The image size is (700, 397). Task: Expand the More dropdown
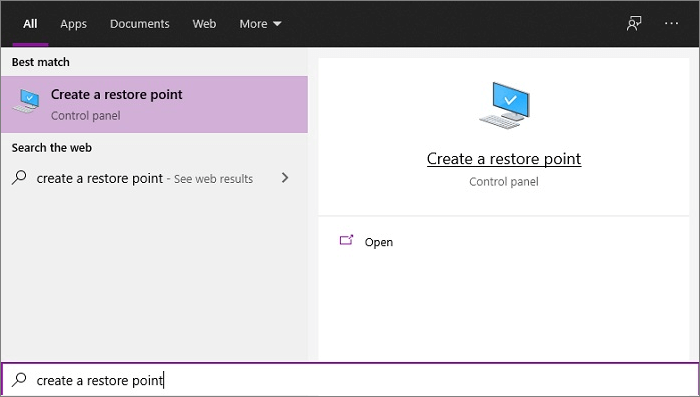pos(260,24)
